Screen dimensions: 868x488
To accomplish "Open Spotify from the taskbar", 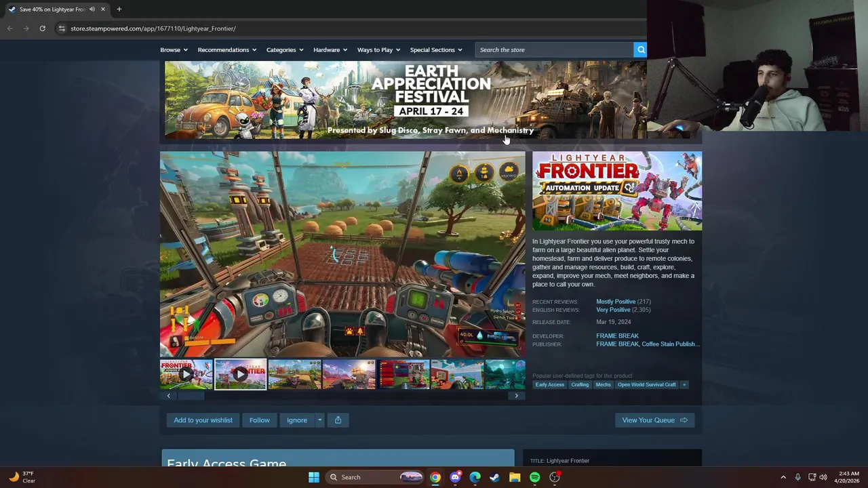I will [x=534, y=477].
